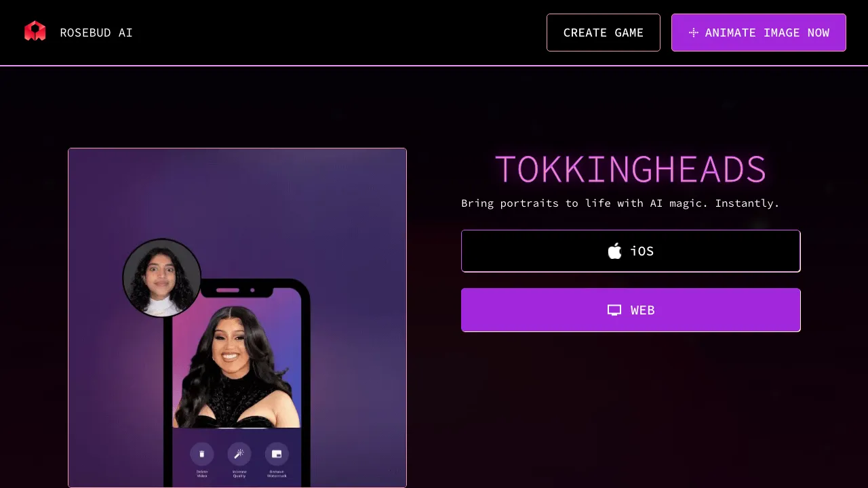
Task: Select the iOS download button text
Action: (x=642, y=251)
